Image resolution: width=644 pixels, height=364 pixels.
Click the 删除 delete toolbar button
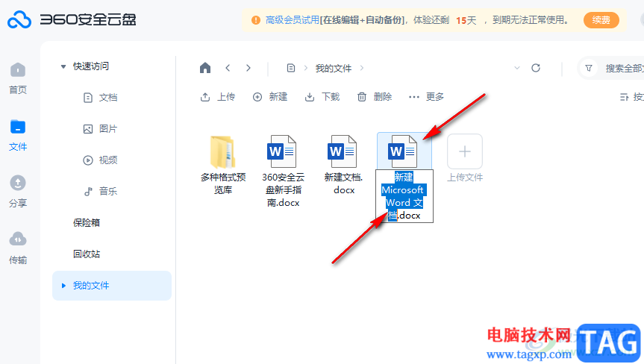point(374,97)
